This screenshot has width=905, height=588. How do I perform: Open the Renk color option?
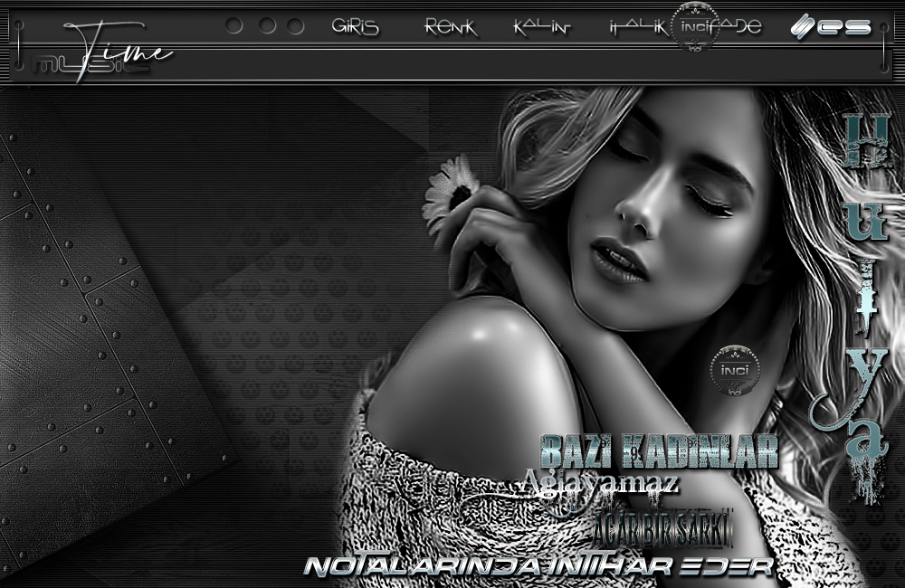click(x=450, y=27)
